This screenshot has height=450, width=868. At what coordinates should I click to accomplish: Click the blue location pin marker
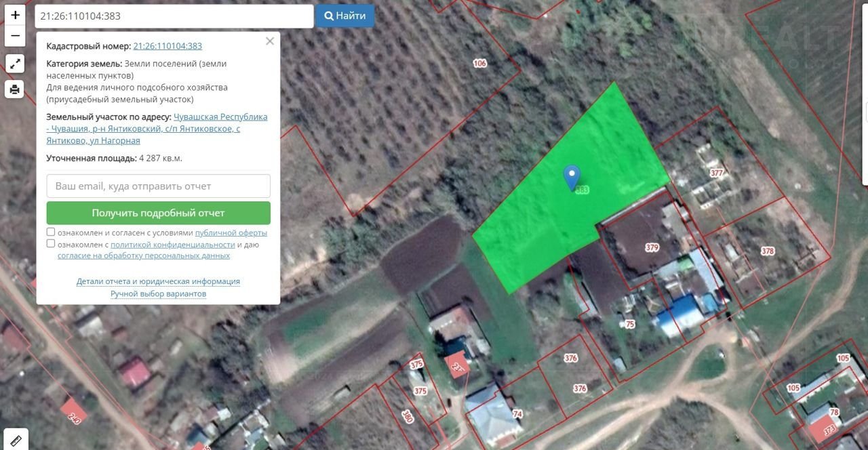[x=572, y=176]
